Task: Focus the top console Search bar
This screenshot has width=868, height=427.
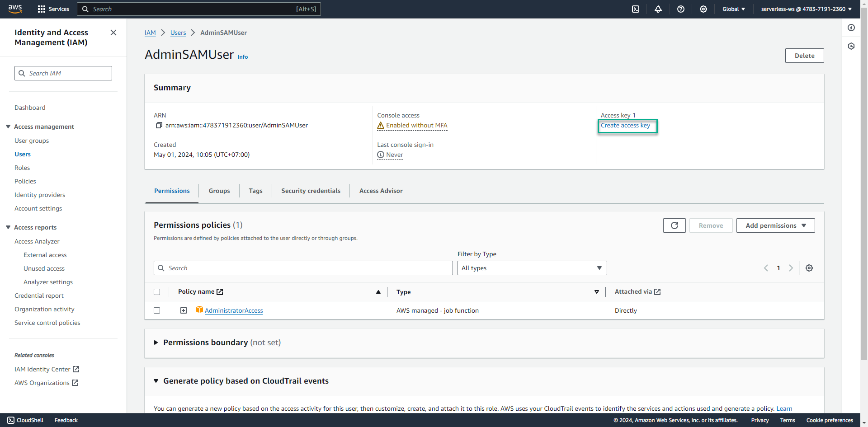Action: pos(199,9)
